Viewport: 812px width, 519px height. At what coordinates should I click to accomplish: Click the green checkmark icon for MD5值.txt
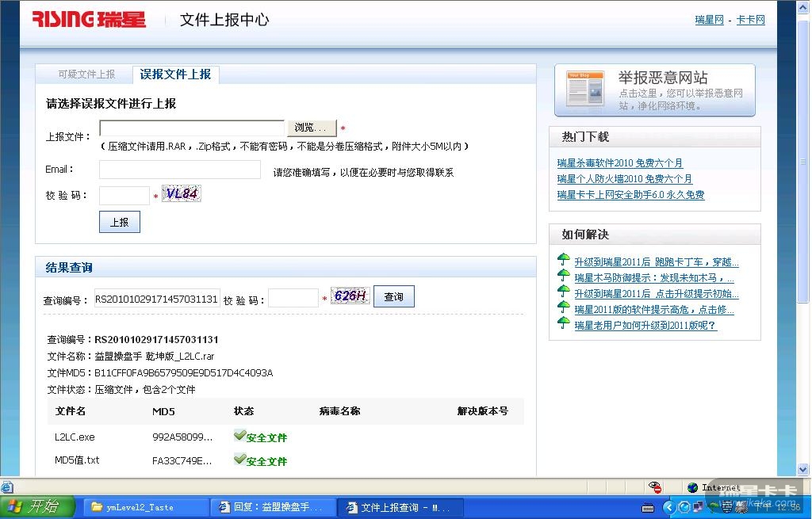pyautogui.click(x=239, y=459)
